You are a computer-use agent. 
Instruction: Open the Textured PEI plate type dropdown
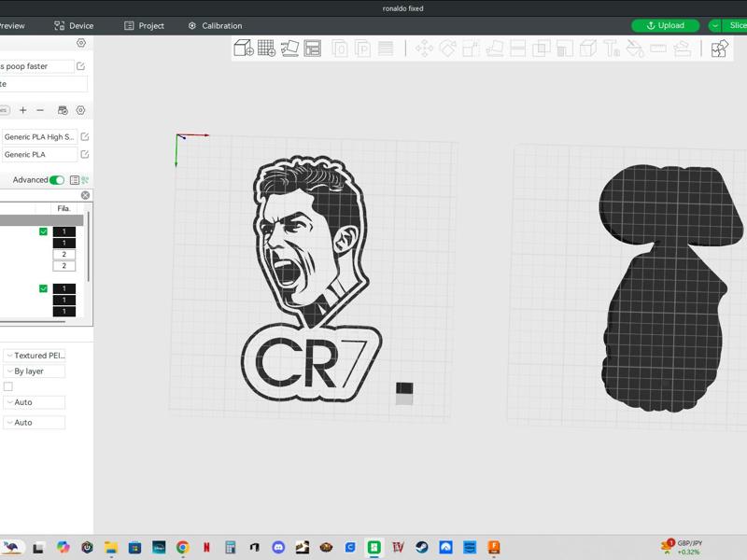pos(34,356)
